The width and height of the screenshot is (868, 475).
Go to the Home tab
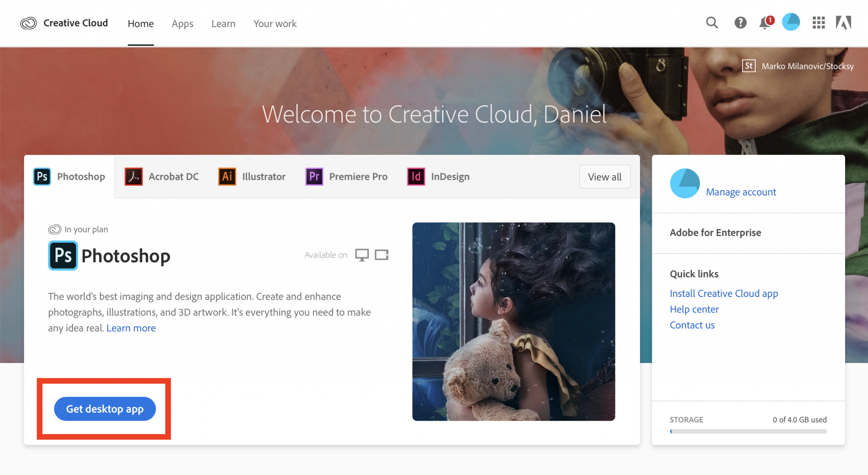pos(141,24)
